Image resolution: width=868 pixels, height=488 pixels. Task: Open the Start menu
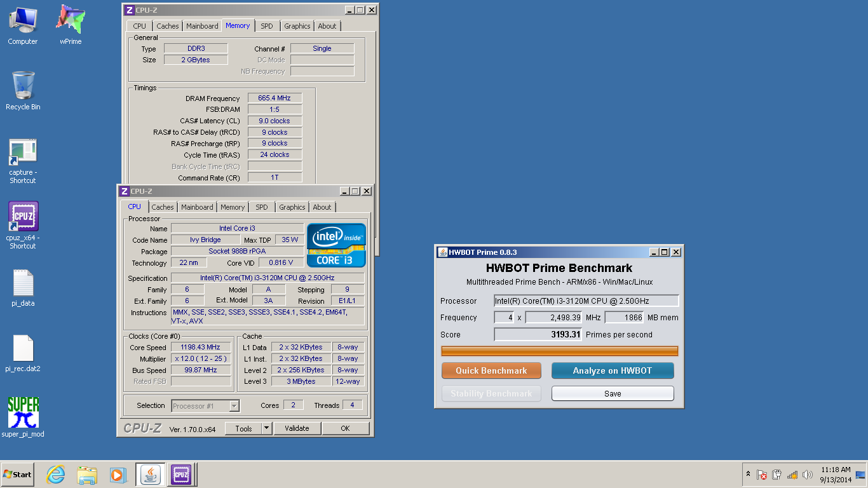point(17,475)
